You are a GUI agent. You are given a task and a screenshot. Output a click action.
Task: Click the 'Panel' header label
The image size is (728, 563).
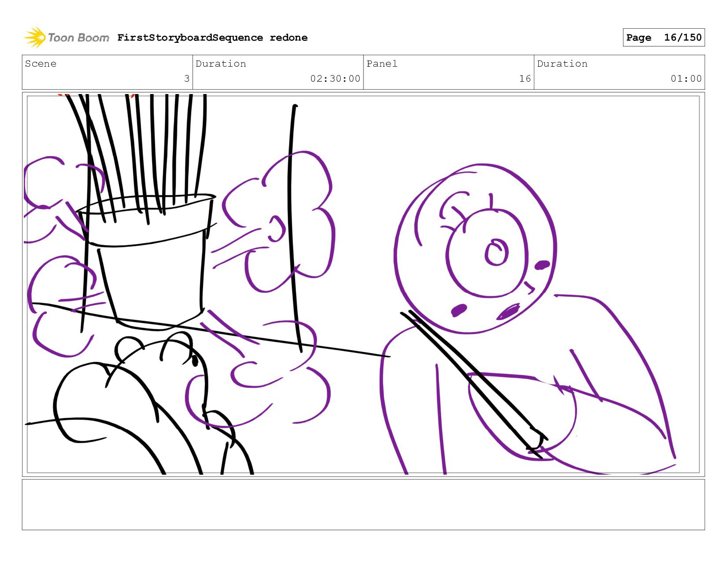tap(382, 64)
